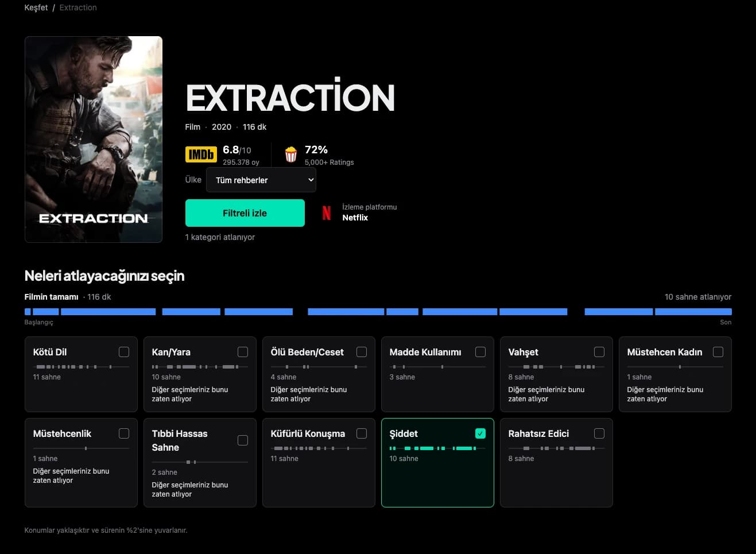Click the 'Neleri atlayacağınızı seçin' heading
This screenshot has height=554, width=756.
click(x=104, y=276)
